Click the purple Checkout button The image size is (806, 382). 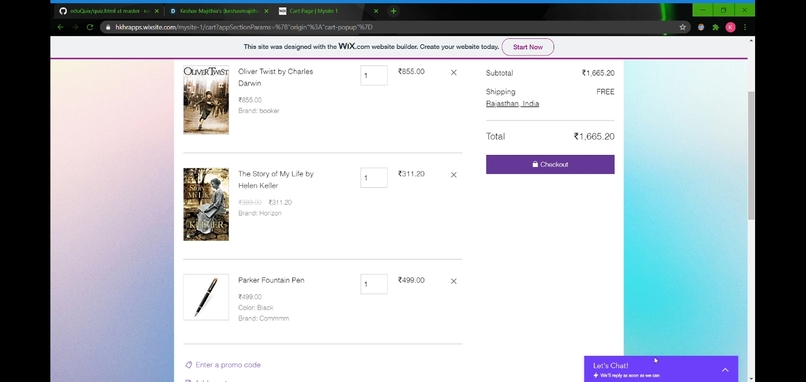pyautogui.click(x=550, y=165)
